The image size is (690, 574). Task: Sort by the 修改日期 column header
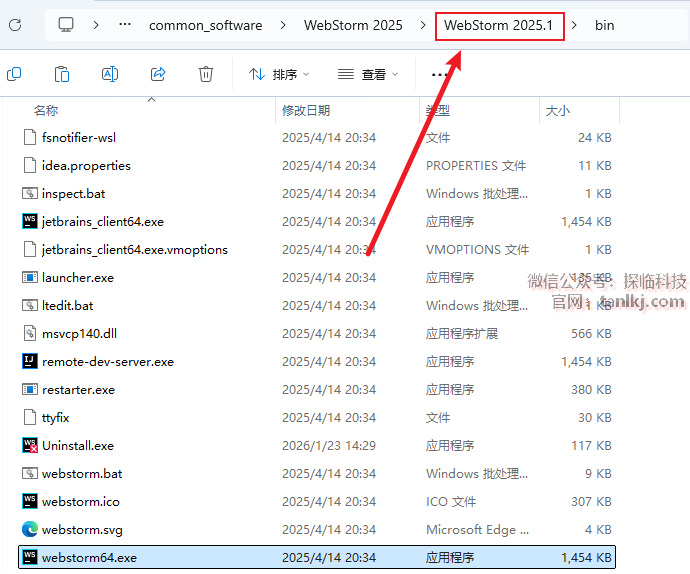click(306, 110)
